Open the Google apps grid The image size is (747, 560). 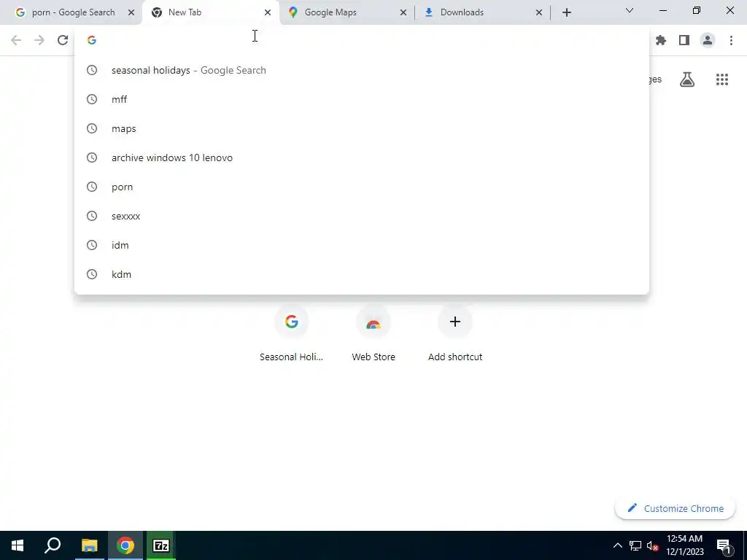coord(722,79)
